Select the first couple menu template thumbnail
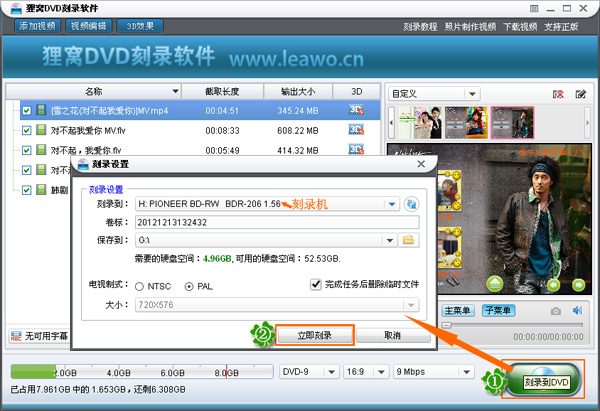The width and height of the screenshot is (600, 411). pyautogui.click(x=420, y=122)
